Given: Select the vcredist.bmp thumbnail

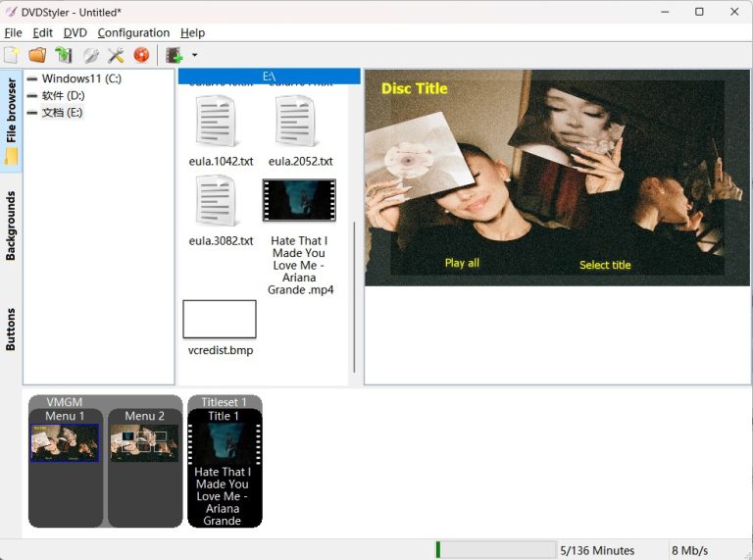Looking at the screenshot, I should tap(220, 320).
